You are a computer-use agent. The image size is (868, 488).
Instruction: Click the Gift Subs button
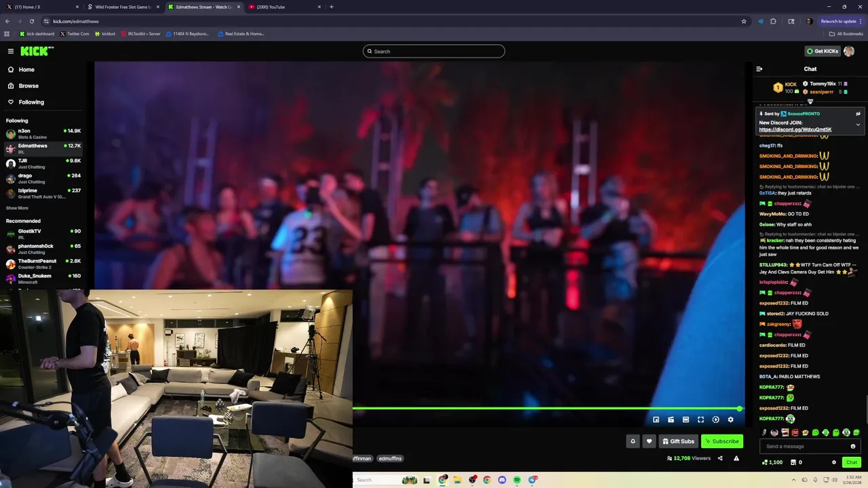tap(678, 441)
